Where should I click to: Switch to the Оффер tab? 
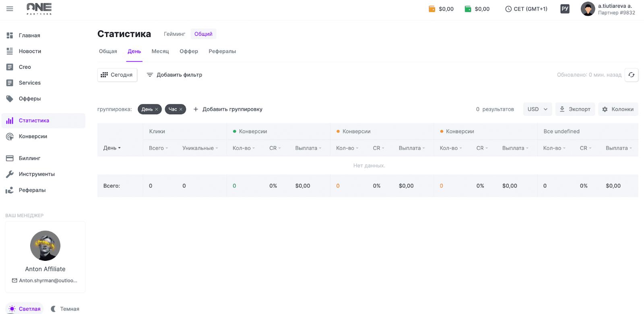[189, 51]
